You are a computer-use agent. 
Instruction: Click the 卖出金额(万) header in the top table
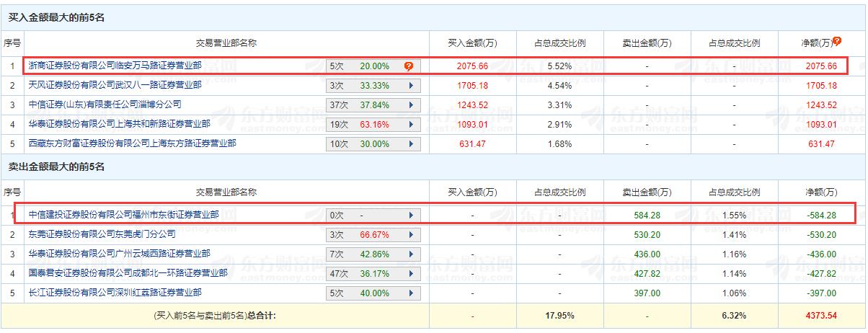[x=647, y=43]
